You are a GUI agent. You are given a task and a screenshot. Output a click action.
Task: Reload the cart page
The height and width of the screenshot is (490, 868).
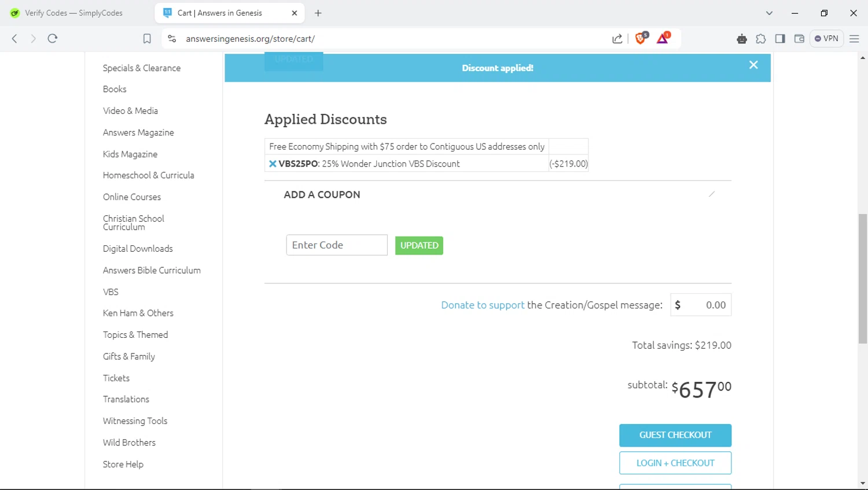pyautogui.click(x=53, y=39)
